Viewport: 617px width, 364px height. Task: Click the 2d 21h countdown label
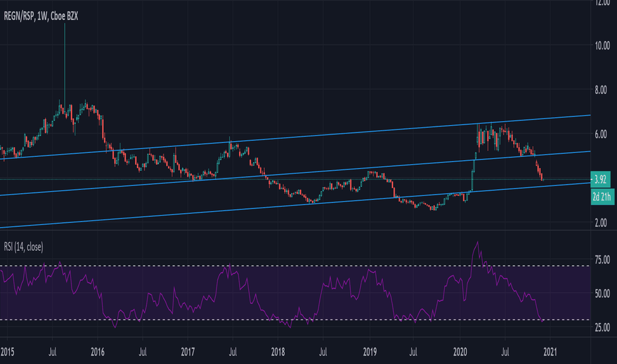click(x=602, y=197)
